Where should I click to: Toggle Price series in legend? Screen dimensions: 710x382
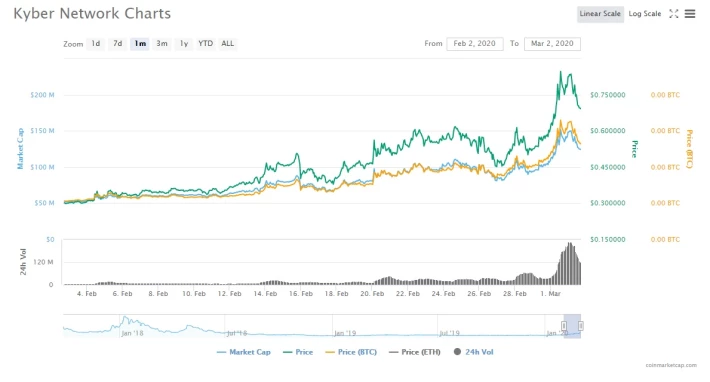click(x=298, y=352)
